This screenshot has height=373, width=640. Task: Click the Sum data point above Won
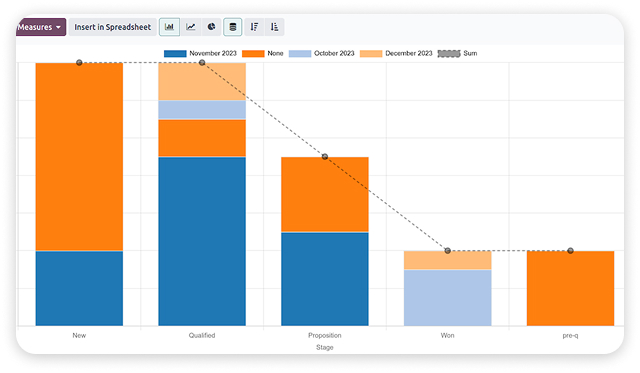(448, 251)
